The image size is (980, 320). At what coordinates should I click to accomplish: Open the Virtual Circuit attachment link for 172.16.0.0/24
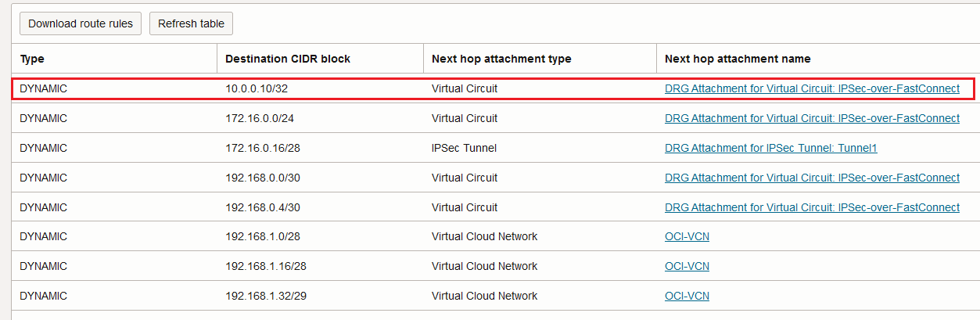(x=812, y=118)
